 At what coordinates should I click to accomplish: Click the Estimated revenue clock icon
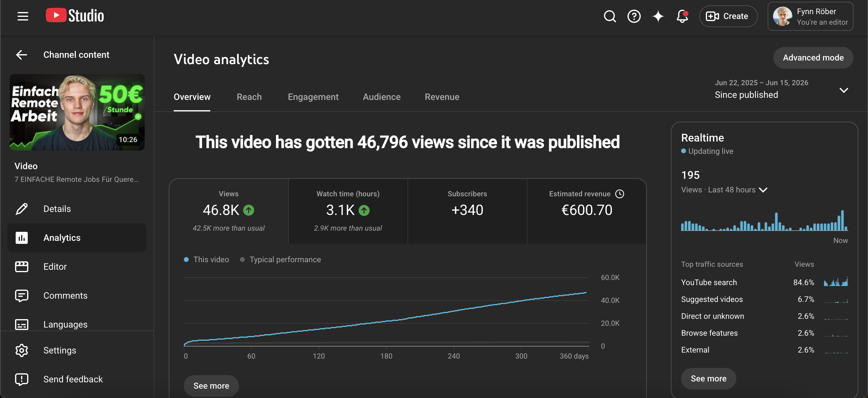pos(619,194)
